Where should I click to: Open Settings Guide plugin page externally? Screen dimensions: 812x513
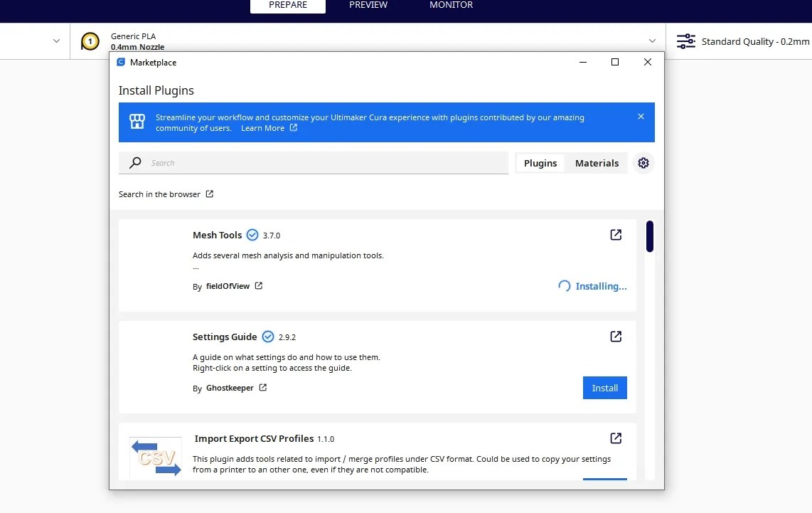616,337
